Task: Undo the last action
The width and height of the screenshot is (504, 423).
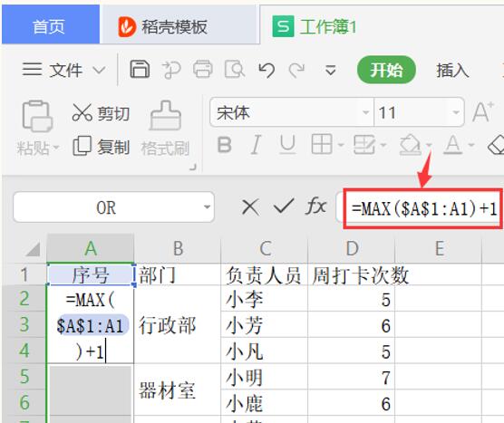Action: click(267, 70)
